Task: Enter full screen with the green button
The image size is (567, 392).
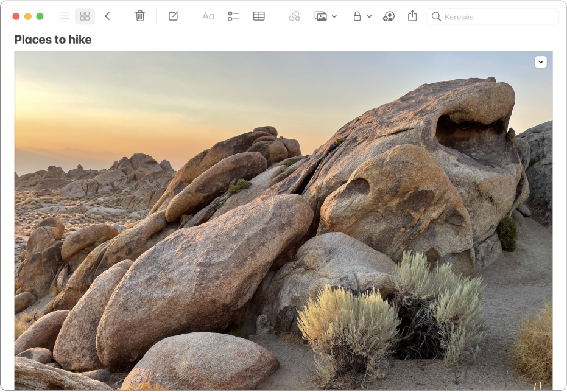Action: 40,16
